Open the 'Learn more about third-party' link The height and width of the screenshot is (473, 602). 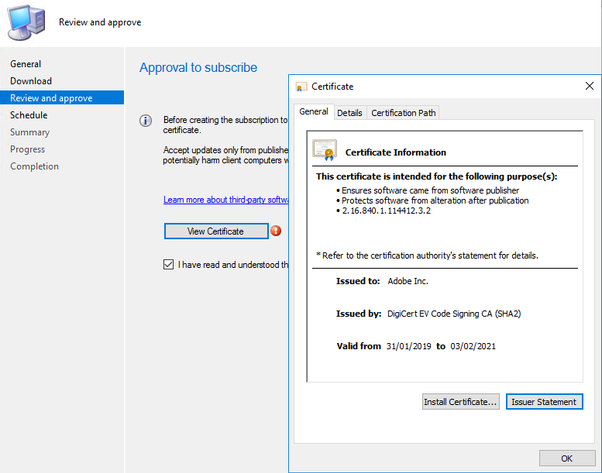click(226, 200)
